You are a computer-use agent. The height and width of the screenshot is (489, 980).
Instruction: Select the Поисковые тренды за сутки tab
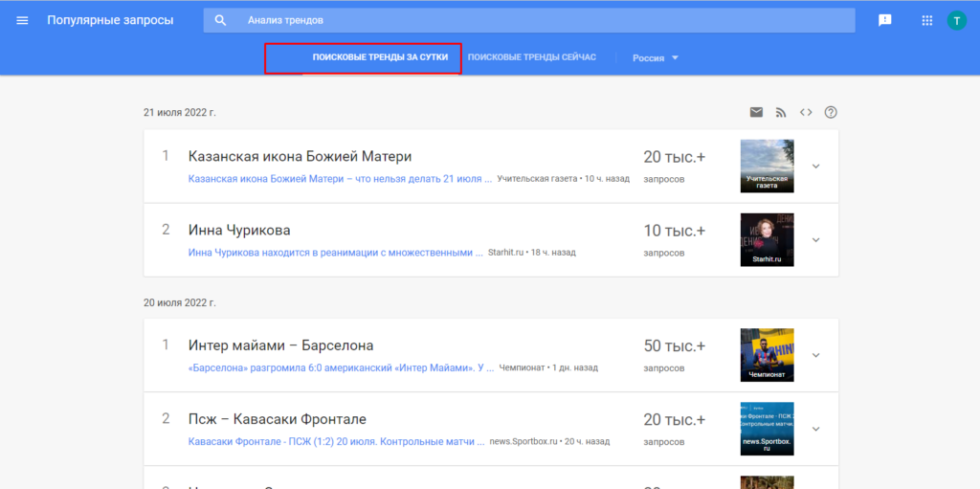[x=380, y=57]
